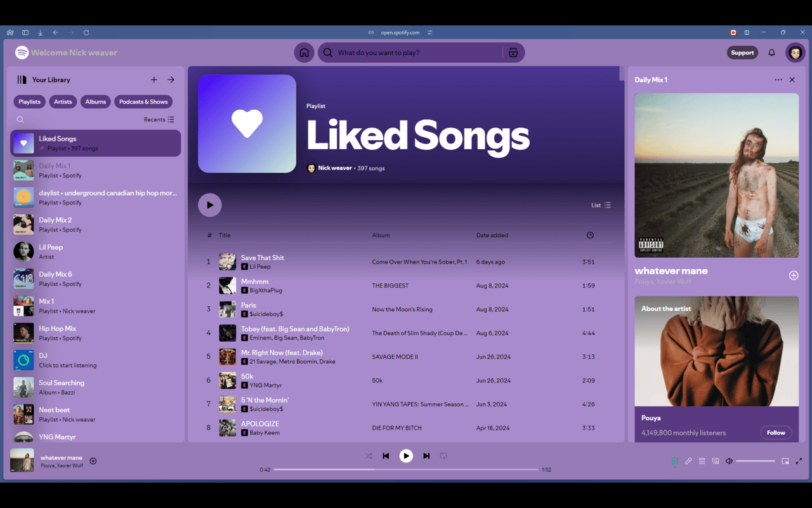Open Soul Searching album in library
Image resolution: width=812 pixels, height=508 pixels.
tap(96, 387)
